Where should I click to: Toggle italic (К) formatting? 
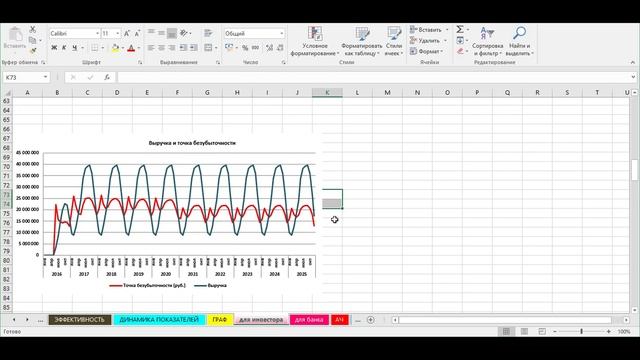(x=64, y=48)
